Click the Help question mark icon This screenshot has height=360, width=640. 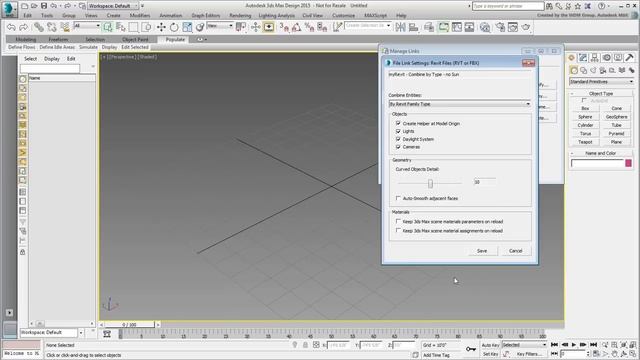pyautogui.click(x=601, y=6)
